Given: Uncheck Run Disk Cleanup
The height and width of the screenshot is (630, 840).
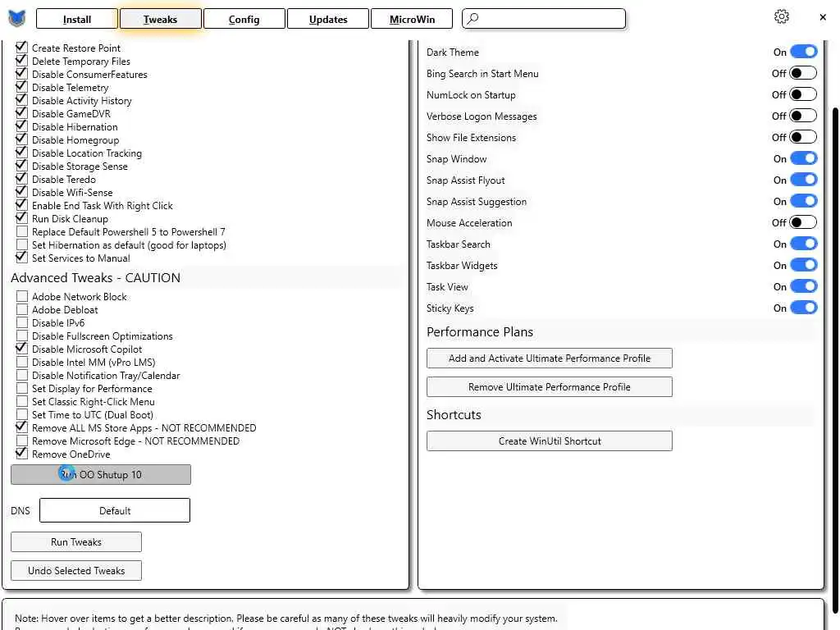Looking at the screenshot, I should [21, 218].
